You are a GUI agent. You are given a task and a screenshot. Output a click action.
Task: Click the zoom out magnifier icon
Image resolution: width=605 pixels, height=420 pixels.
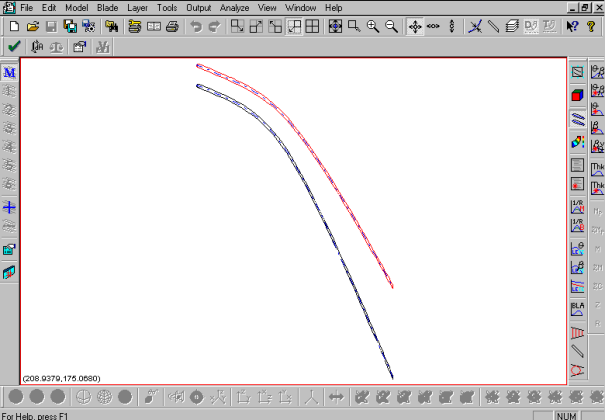391,26
